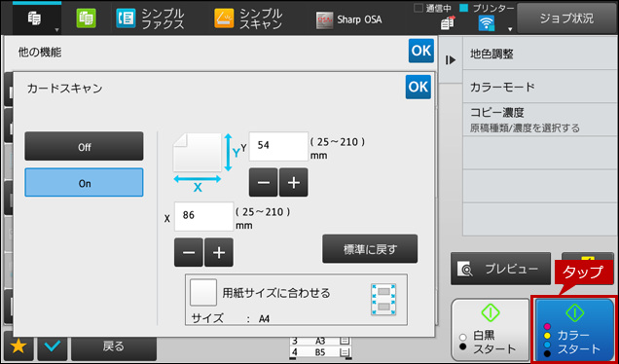
Task: Check the fit to paper size (用紙サイズに合わせる) box
Action: [x=202, y=293]
